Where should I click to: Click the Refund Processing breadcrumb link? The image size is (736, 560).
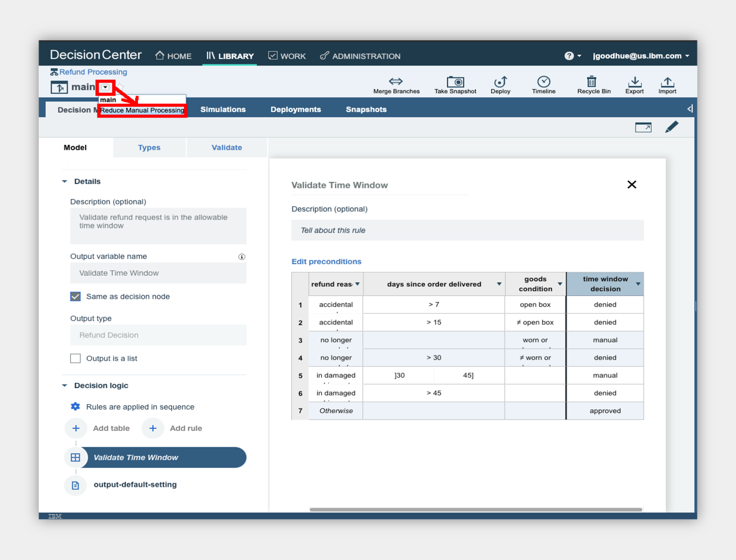click(93, 72)
